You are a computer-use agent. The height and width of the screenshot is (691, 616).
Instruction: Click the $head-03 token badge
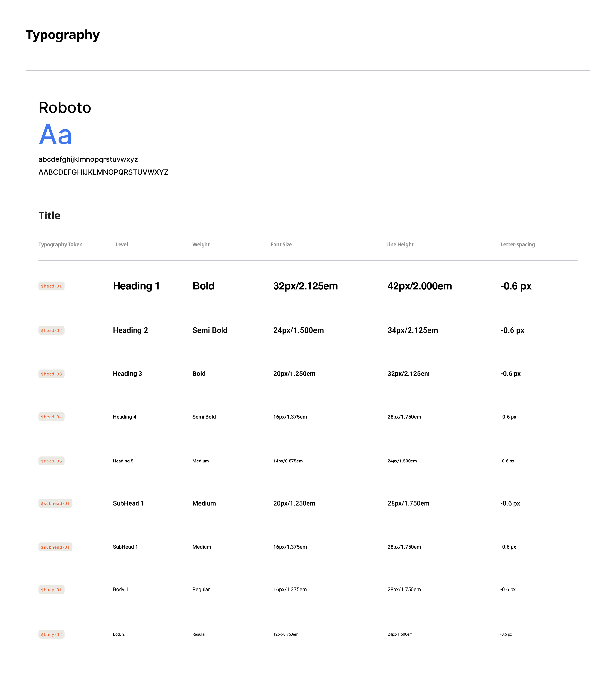click(51, 374)
